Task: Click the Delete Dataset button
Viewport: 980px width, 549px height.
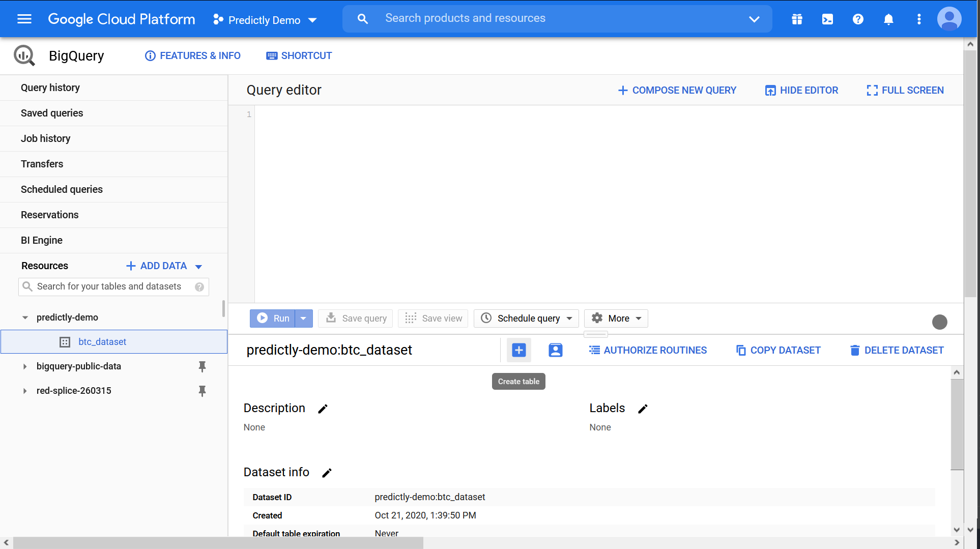Action: tap(897, 350)
